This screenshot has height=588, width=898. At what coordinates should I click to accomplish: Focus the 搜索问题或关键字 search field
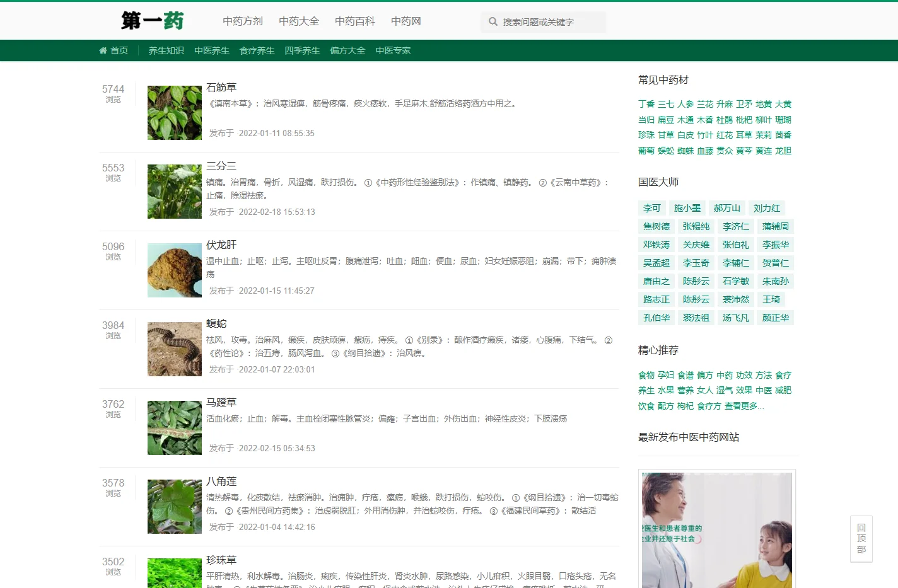coord(544,21)
